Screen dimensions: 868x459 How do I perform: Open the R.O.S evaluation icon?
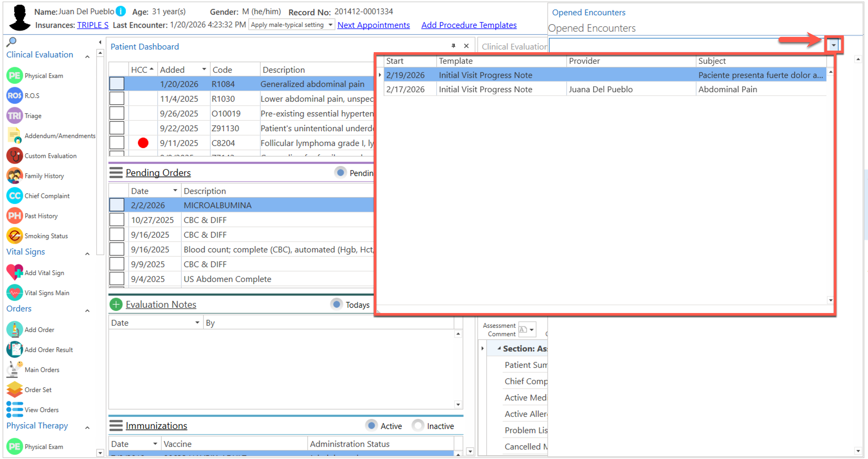[14, 96]
